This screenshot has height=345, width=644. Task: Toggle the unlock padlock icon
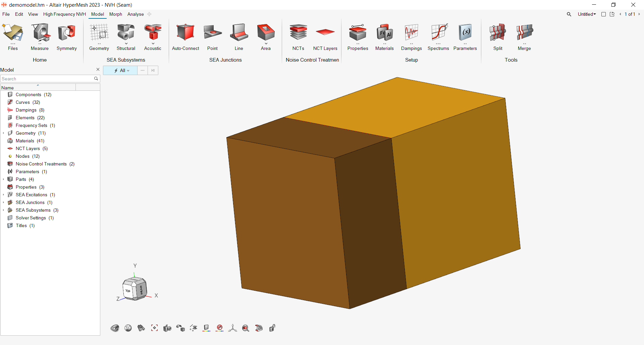pos(272,328)
